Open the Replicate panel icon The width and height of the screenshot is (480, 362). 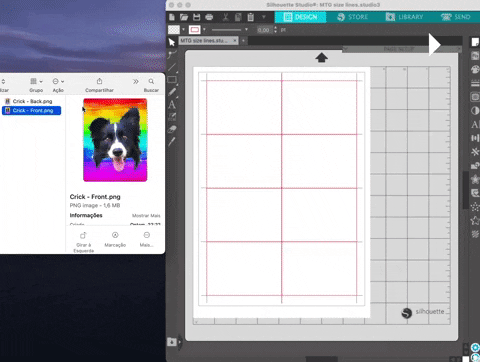[475, 152]
